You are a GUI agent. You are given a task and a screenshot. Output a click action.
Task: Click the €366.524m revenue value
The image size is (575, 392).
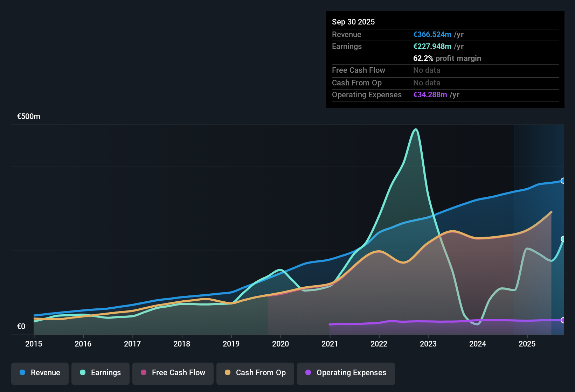432,34
